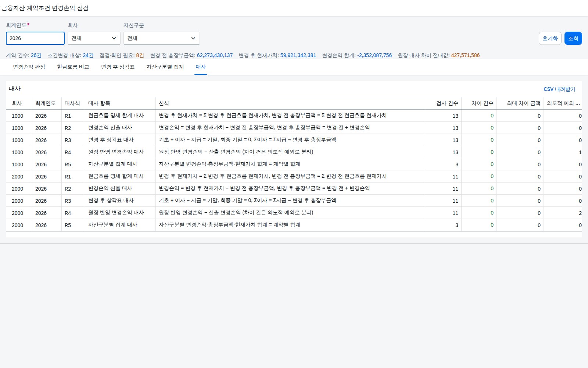588x368 pixels.
Task: Switch to the 변경손익 판정 tab
Action: (29, 67)
